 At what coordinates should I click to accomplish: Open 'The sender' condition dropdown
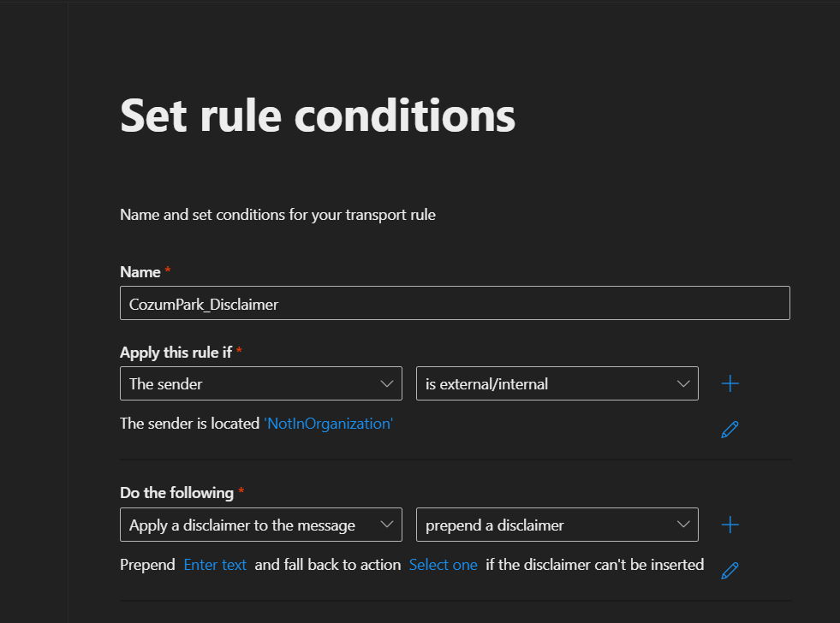[260, 383]
